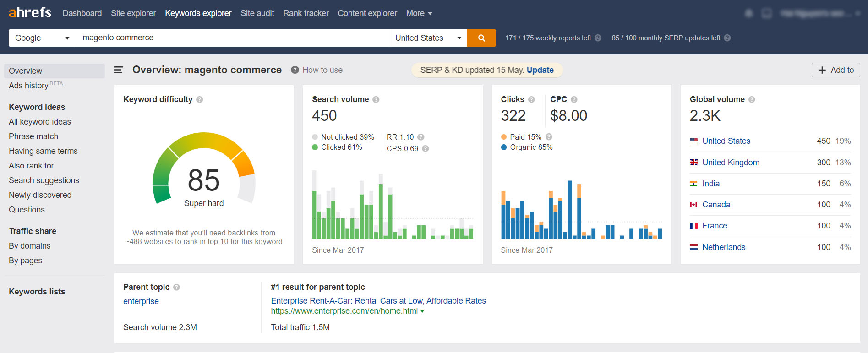This screenshot has width=868, height=353.
Task: Click help icon beside CPC
Action: [x=574, y=99]
